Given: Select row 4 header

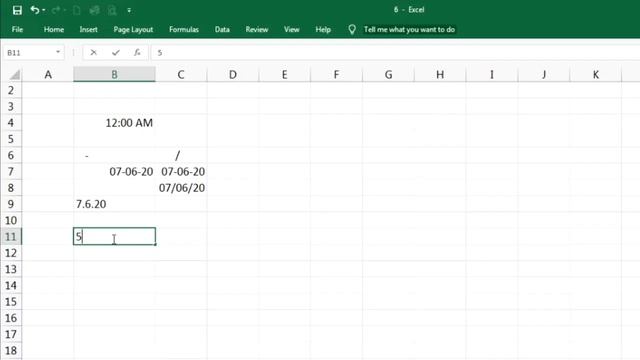Looking at the screenshot, I should click(x=11, y=123).
